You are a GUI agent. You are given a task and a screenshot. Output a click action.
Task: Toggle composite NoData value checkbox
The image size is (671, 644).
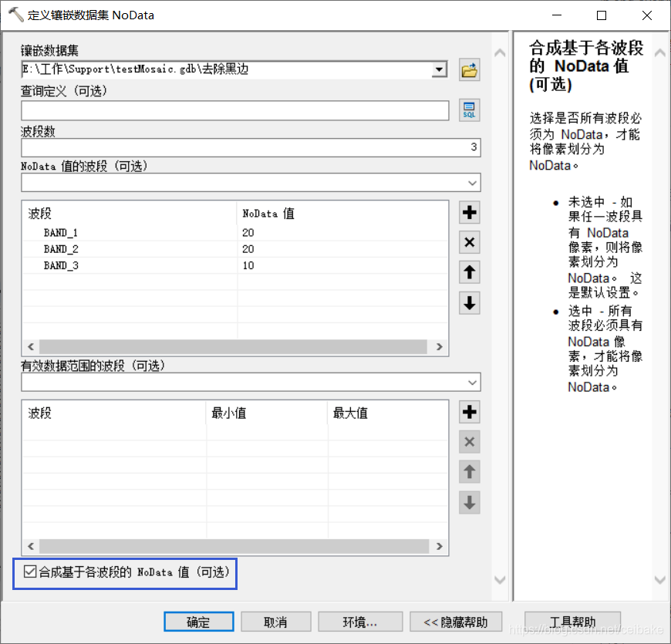pyautogui.click(x=30, y=572)
